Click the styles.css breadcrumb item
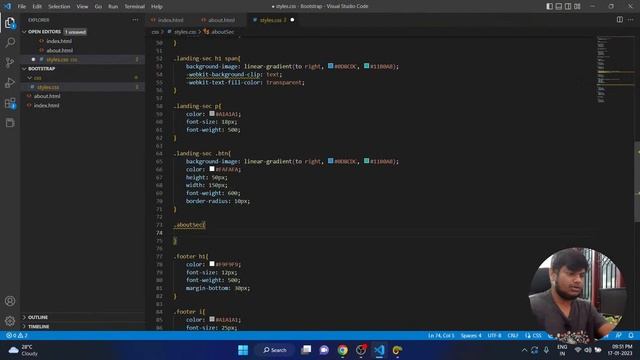Screen dimensions: 640x360 point(184,32)
